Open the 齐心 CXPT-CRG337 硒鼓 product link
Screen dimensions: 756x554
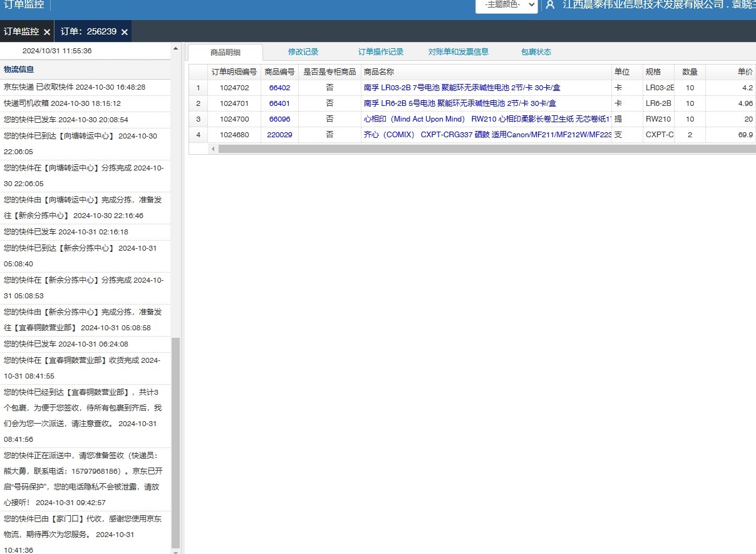[x=487, y=135]
